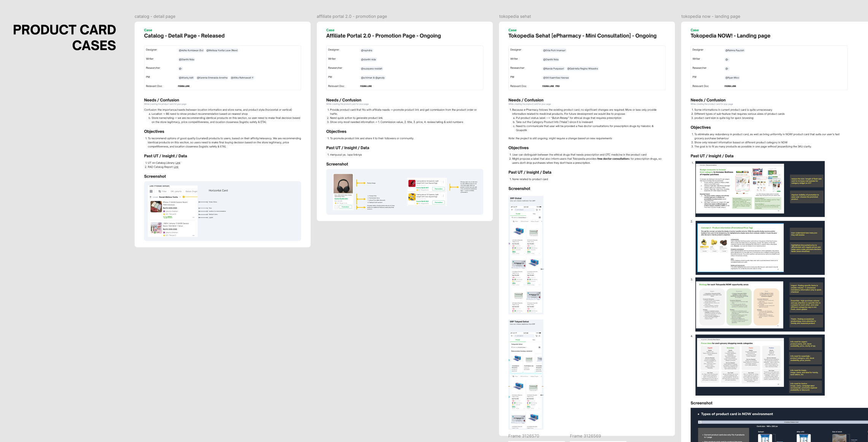Open FIGMA LINK in Tokopedia Sehat card

click(x=548, y=86)
